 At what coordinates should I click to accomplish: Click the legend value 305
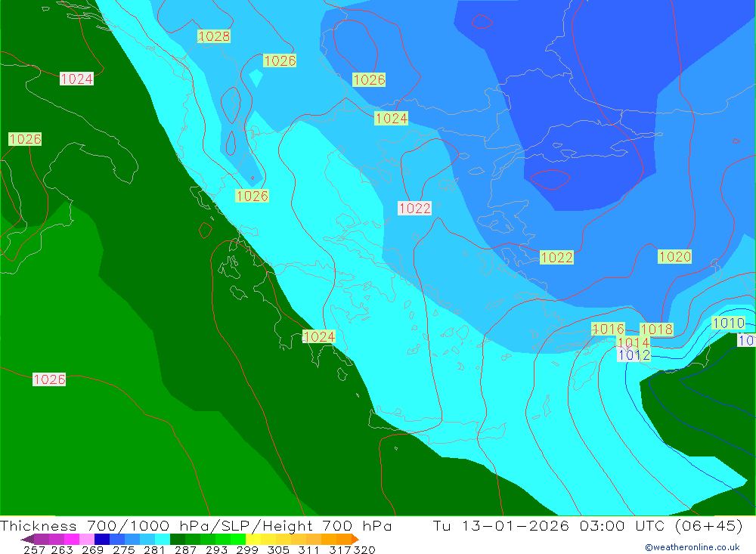coord(277,549)
